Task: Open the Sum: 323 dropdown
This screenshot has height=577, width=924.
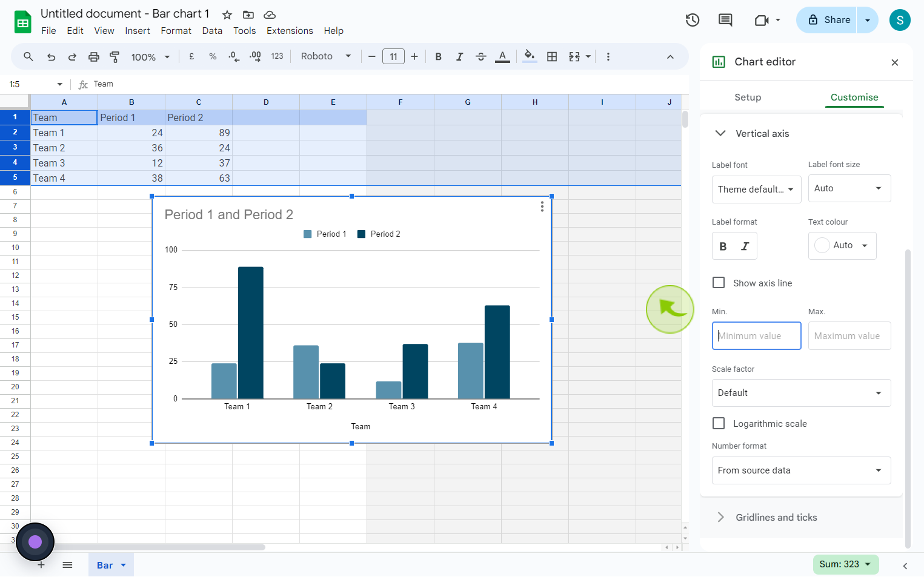Action: point(846,564)
